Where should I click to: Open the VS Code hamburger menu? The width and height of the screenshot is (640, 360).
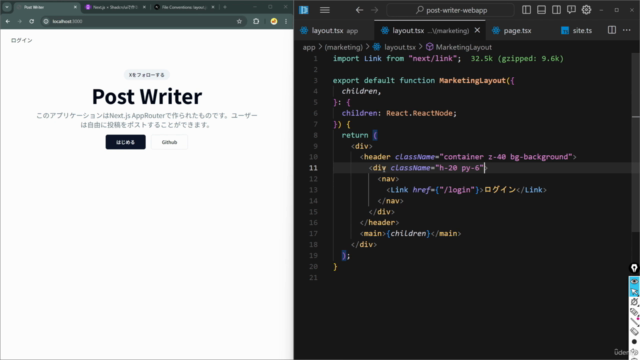pyautogui.click(x=325, y=10)
